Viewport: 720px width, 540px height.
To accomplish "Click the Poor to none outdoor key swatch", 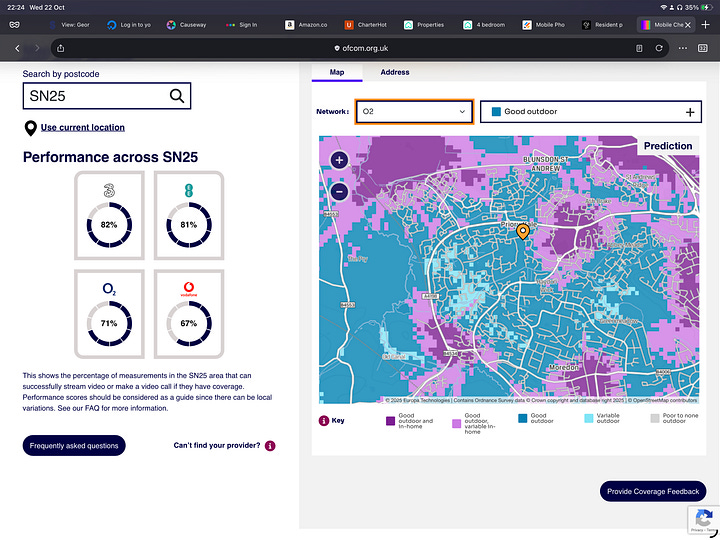I will [x=655, y=418].
